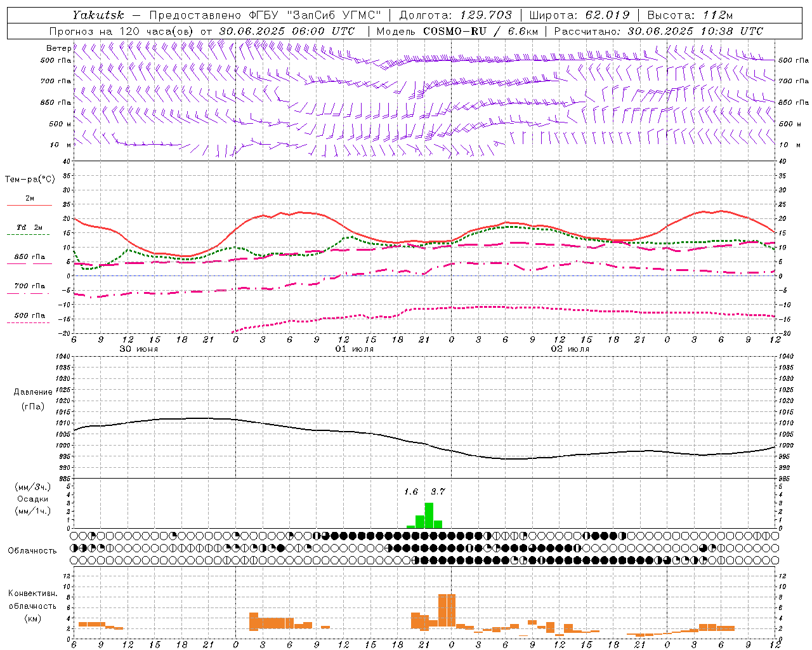Image resolution: width=812 pixels, height=650 pixels.
Task: Click the 'Конвективн.' convective cloud label
Action: (33, 594)
